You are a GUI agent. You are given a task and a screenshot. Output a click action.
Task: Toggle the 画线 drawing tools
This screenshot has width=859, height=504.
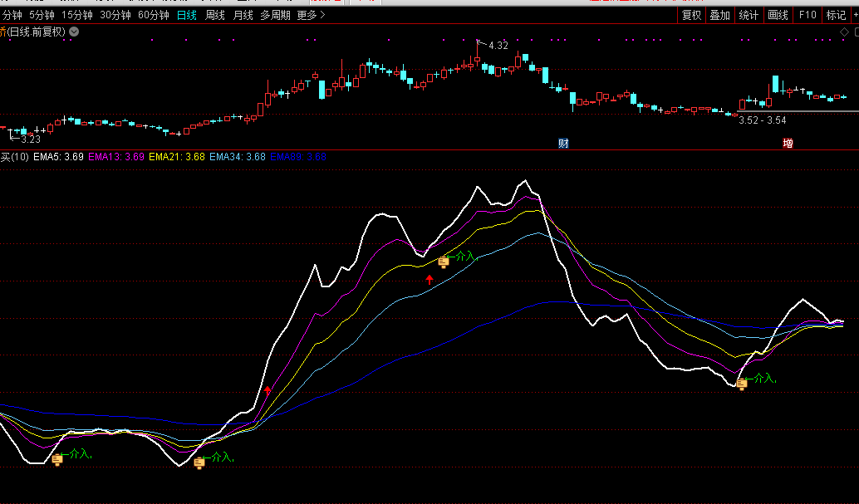pyautogui.click(x=778, y=15)
